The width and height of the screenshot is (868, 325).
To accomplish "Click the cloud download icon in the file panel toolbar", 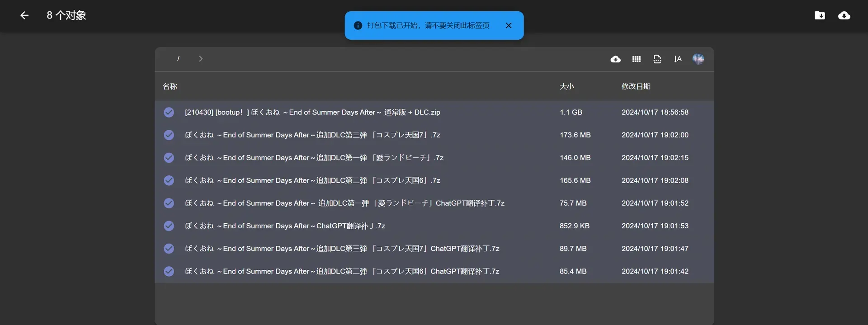I will (615, 59).
